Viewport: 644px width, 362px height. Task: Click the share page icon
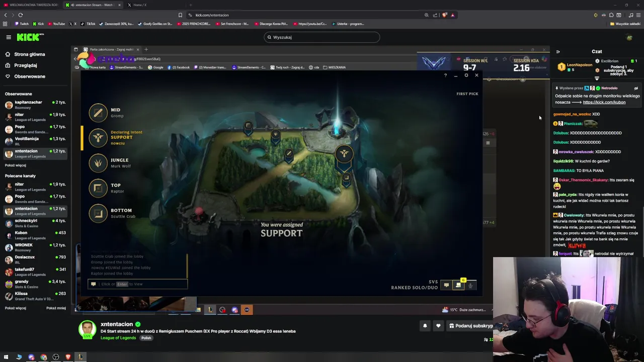pos(435,15)
